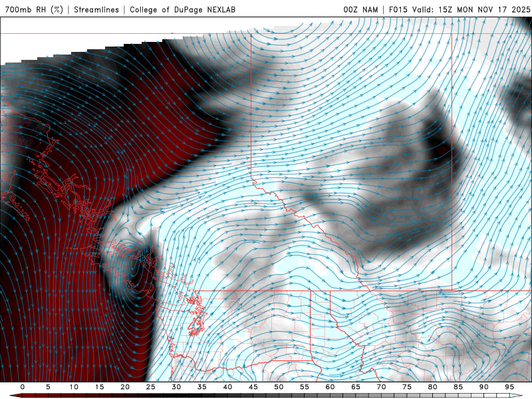Click the colorbar value 25 label
The height and width of the screenshot is (399, 532).
tap(151, 387)
